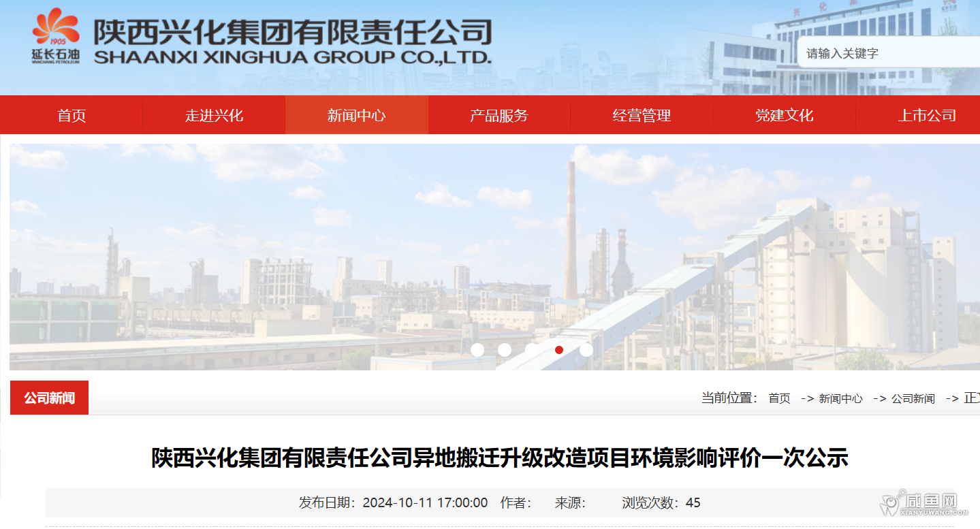Click the company name 陕西兴化集团有限责任公司 header

tap(292, 40)
